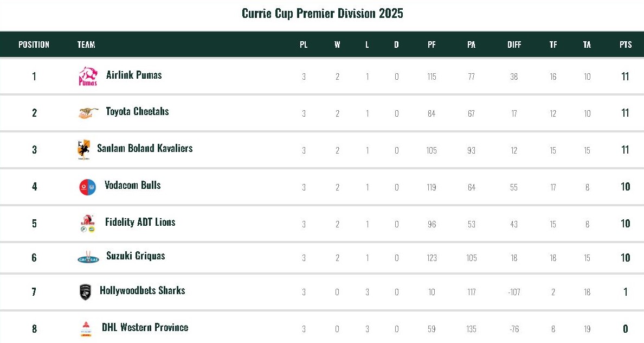Image resolution: width=644 pixels, height=343 pixels.
Task: Click the Airlink Pumas team logo
Action: tap(88, 77)
